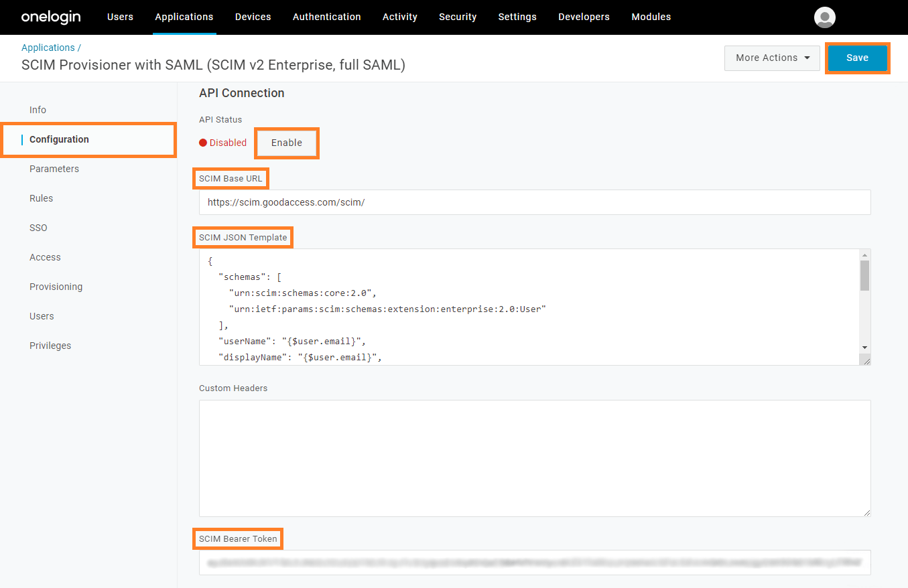Click the JSON template scrollbar thumb
The image size is (908, 588).
click(x=865, y=275)
